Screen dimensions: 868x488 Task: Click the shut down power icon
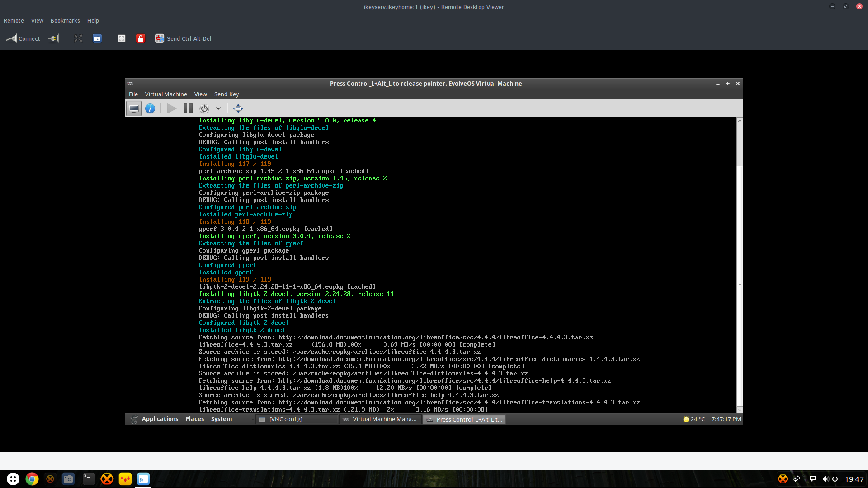204,108
